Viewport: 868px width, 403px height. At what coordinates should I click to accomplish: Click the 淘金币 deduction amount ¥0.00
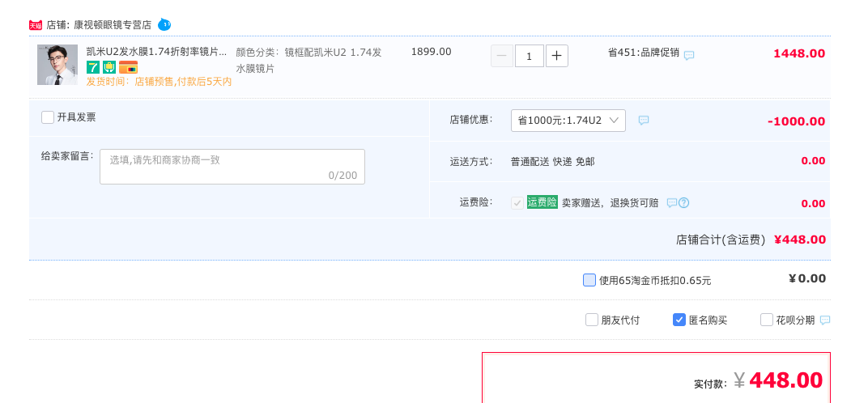tap(807, 278)
